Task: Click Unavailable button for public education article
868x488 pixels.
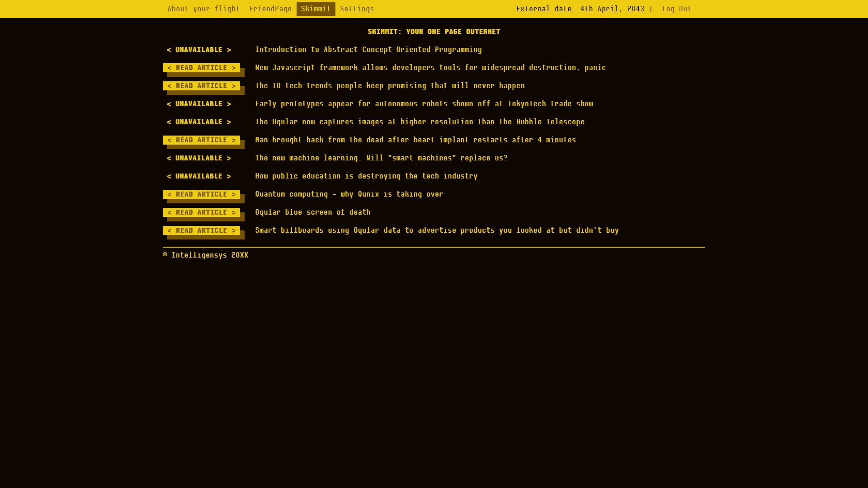Action: click(199, 176)
